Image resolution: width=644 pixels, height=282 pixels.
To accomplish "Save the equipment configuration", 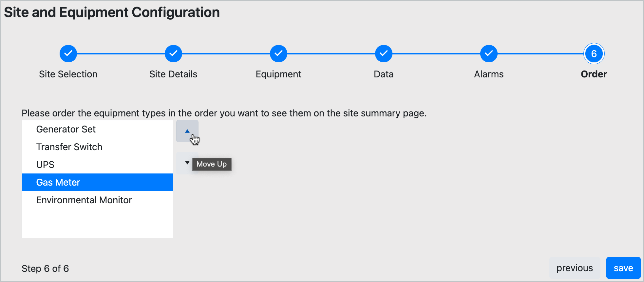I will [623, 268].
